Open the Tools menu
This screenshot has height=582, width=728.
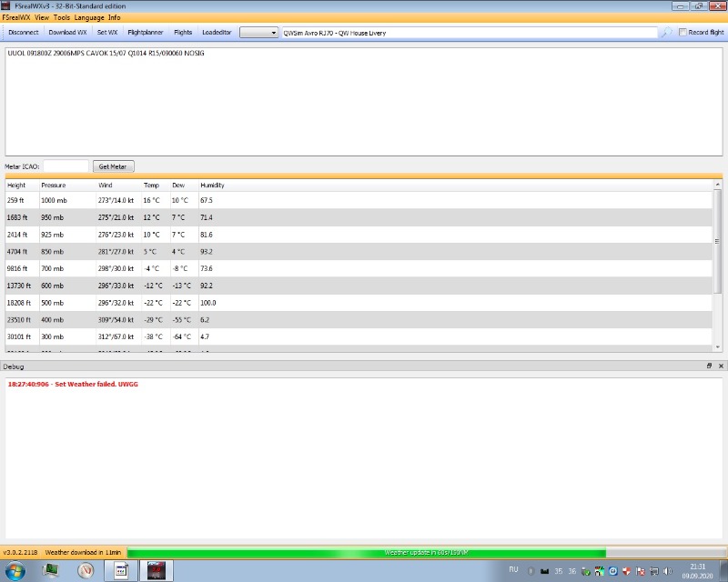(x=61, y=17)
